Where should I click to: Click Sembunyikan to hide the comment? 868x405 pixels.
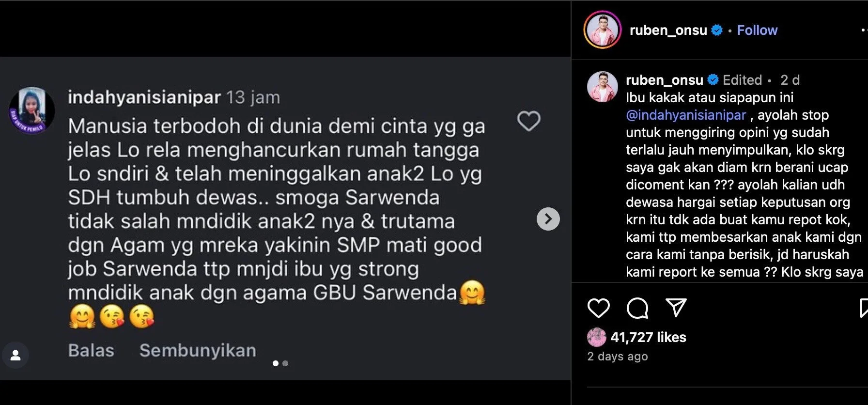[198, 350]
